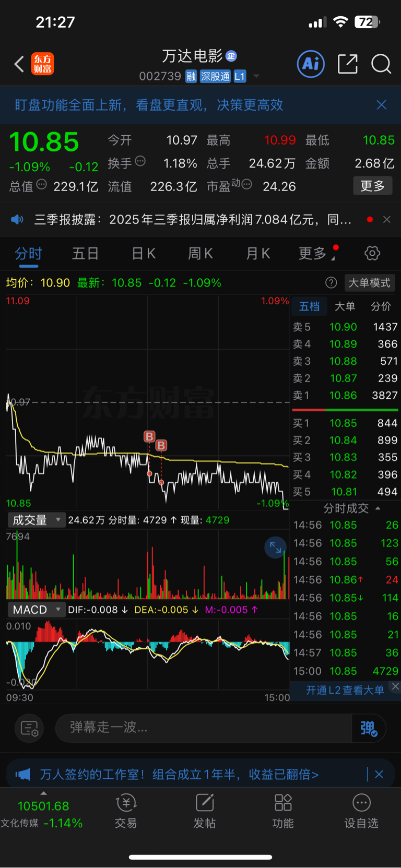
Task: Switch to the 日K tab
Action: click(x=144, y=254)
